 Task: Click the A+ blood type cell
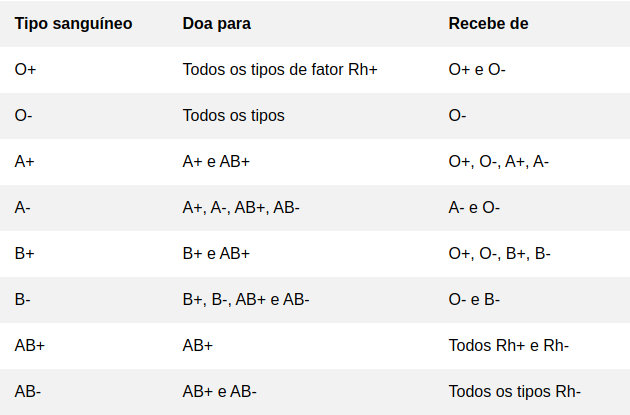tap(25, 161)
